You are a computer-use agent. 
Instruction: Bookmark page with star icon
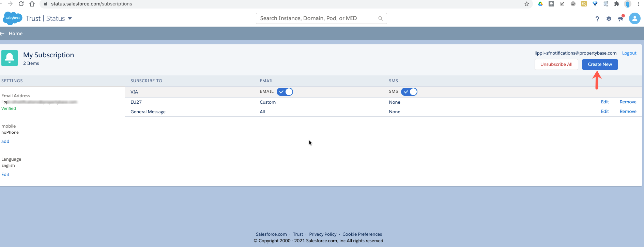pos(527,4)
